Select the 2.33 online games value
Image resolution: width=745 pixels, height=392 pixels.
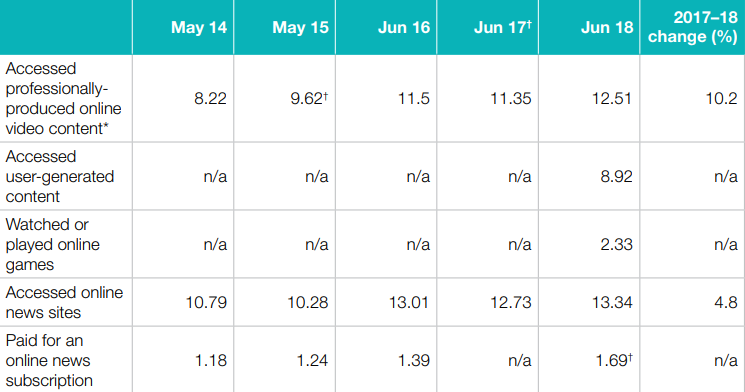coord(616,244)
